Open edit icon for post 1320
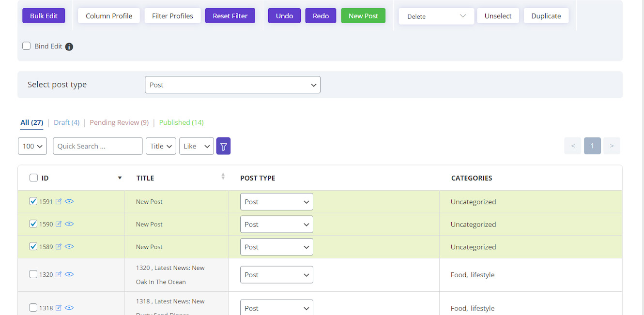The height and width of the screenshot is (315, 644). [59, 274]
